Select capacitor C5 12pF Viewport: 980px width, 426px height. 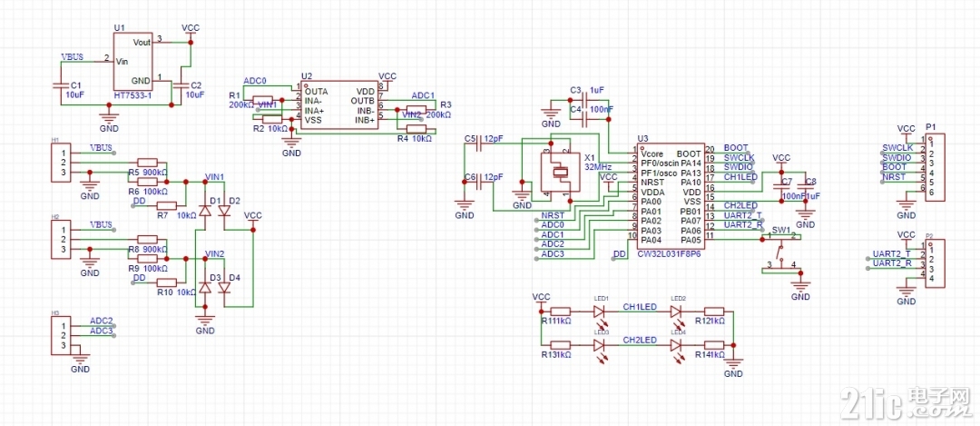tap(479, 145)
